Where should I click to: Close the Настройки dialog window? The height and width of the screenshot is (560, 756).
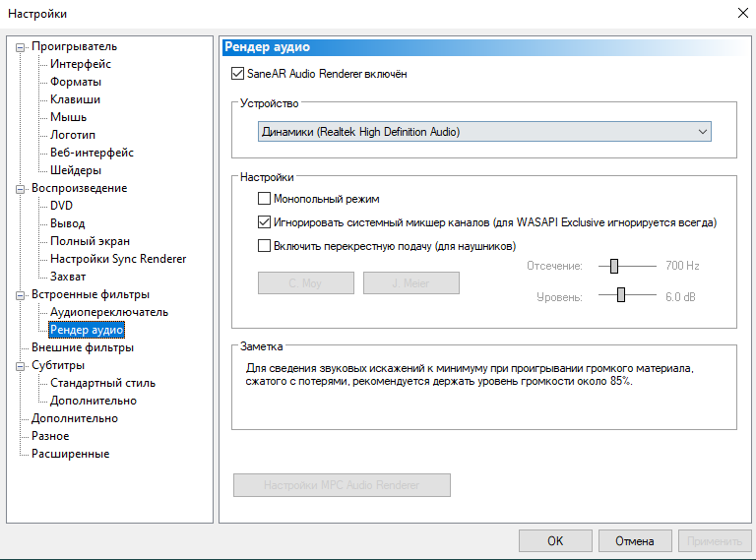pyautogui.click(x=743, y=13)
